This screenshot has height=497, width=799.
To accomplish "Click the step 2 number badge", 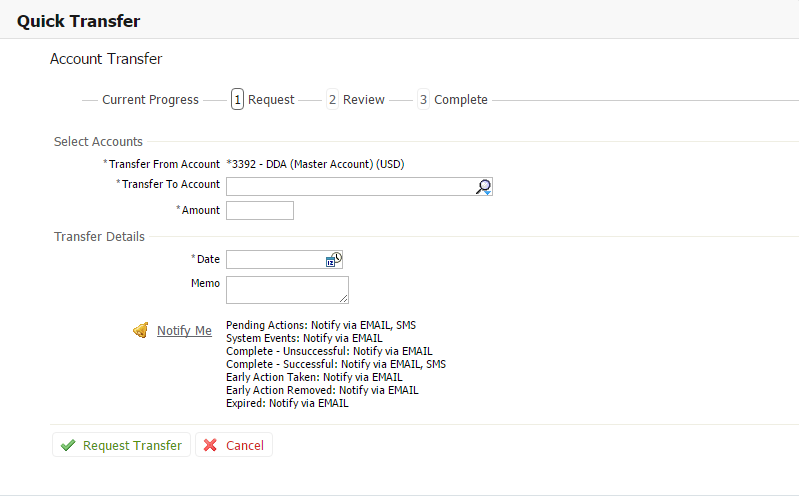I will 332,100.
